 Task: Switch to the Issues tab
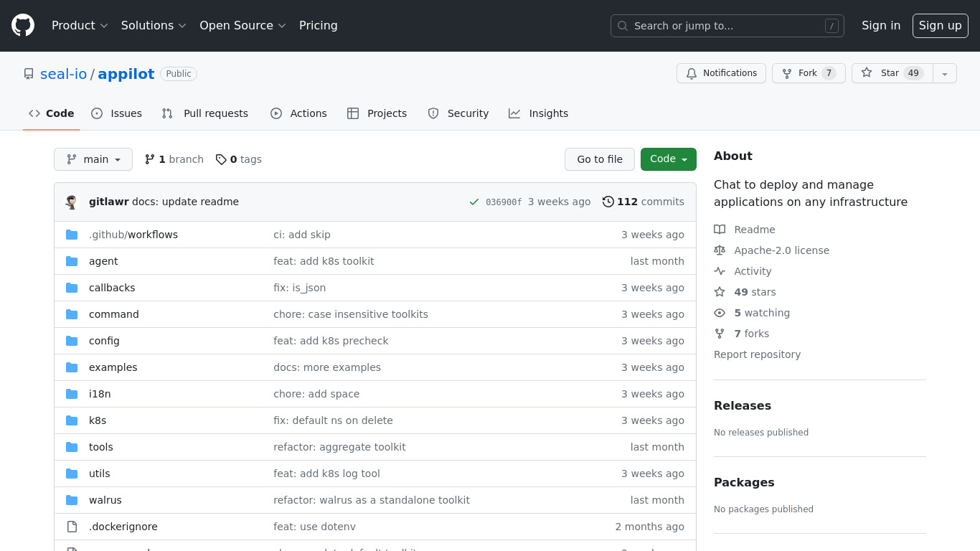[117, 113]
